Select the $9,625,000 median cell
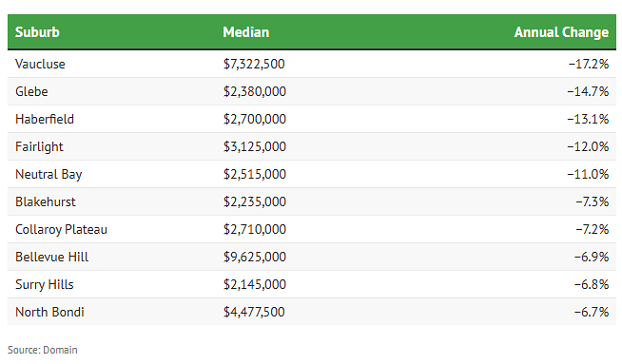This screenshot has height=364, width=622. (x=255, y=257)
